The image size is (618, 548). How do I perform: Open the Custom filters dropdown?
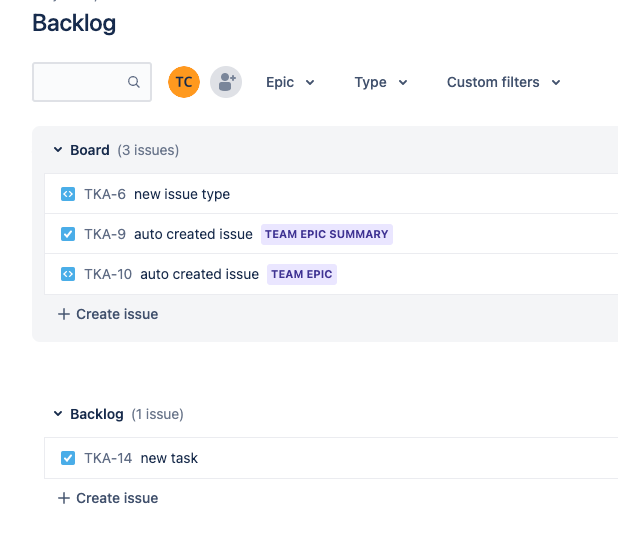503,82
